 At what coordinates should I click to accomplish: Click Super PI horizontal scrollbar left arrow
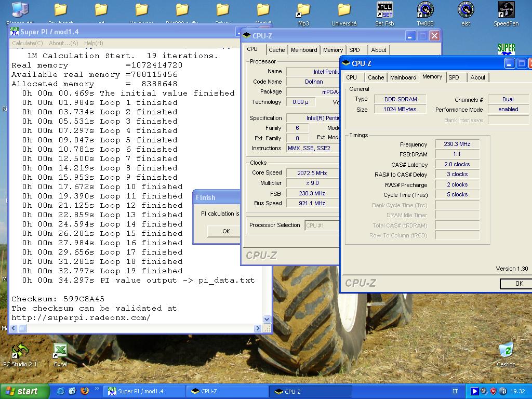coord(14,328)
